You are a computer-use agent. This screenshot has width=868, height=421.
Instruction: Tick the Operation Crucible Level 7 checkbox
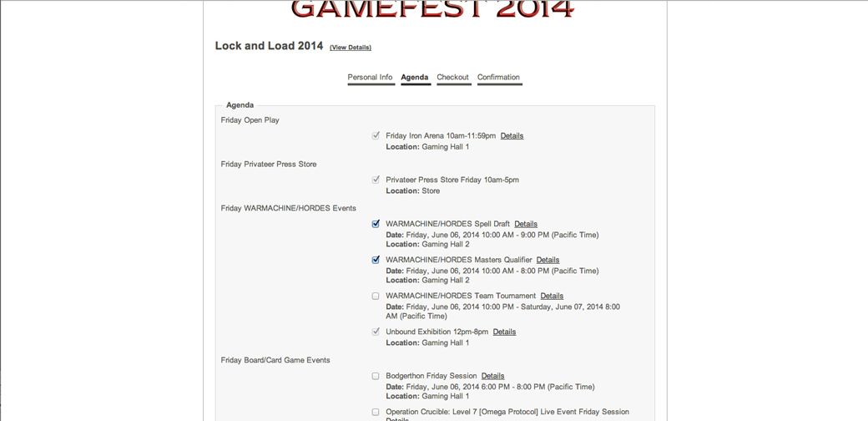376,412
